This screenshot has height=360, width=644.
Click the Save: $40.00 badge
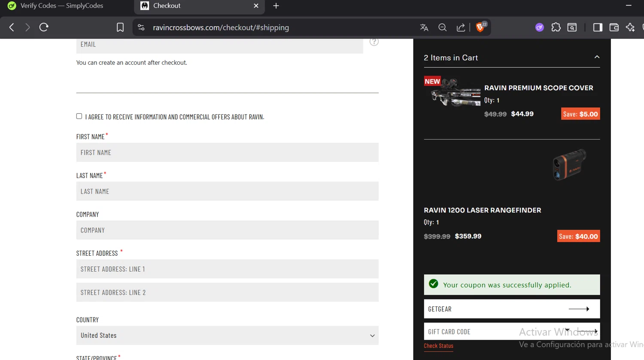(x=578, y=236)
